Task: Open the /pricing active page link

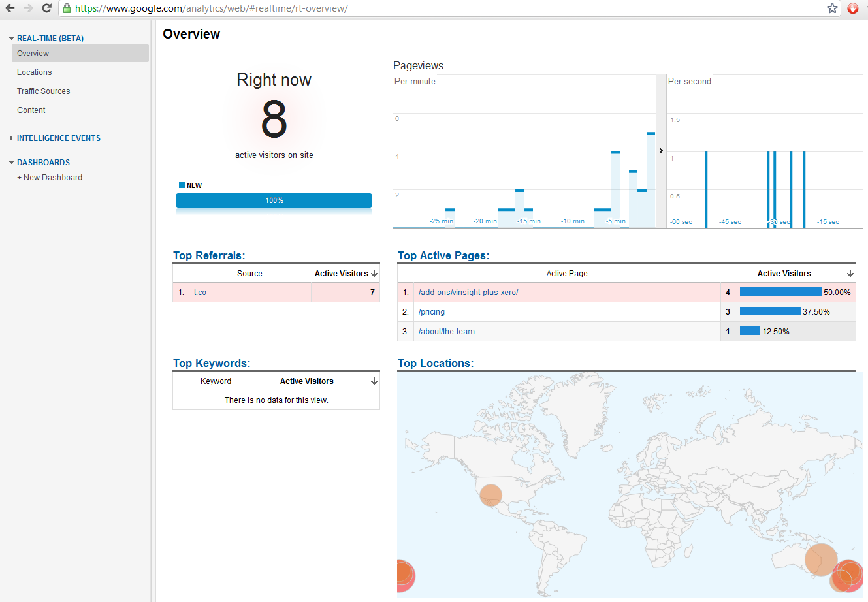Action: [x=432, y=312]
